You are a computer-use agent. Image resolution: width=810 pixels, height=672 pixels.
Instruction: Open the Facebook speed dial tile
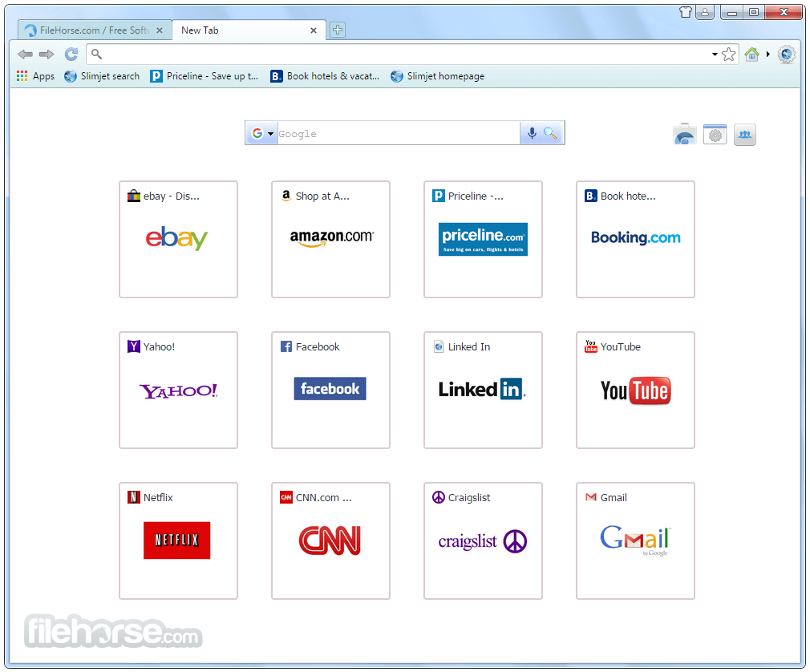tap(330, 390)
